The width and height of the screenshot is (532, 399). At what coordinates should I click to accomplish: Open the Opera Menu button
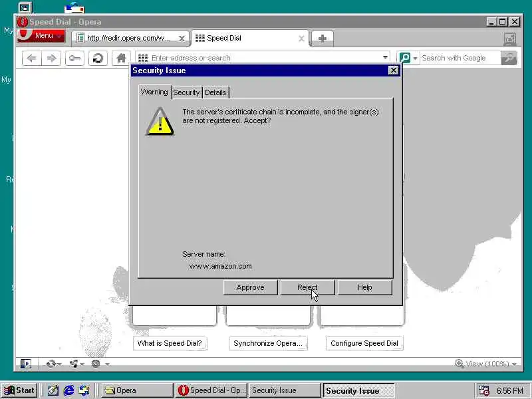41,36
